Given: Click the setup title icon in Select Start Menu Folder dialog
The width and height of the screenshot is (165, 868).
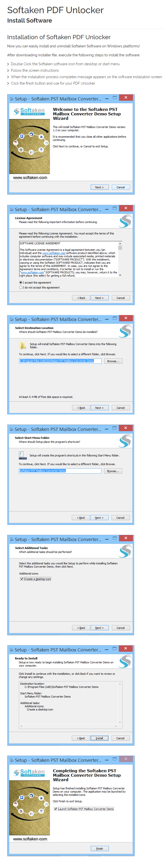Looking at the screenshot, I should coord(11,429).
